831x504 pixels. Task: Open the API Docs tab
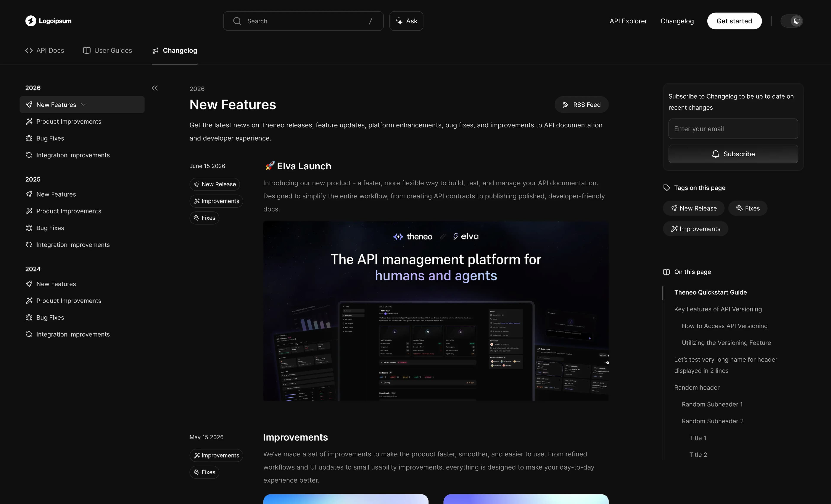(x=45, y=51)
